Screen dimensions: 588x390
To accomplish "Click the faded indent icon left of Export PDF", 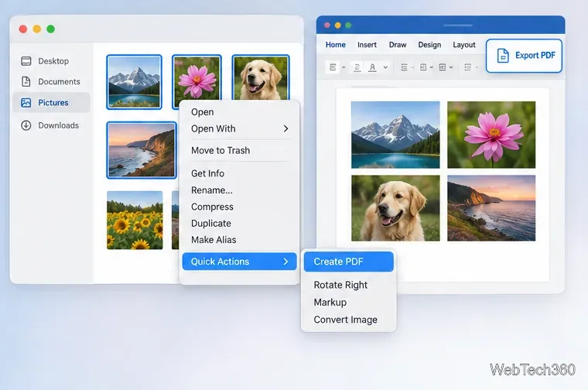I will click(x=467, y=67).
